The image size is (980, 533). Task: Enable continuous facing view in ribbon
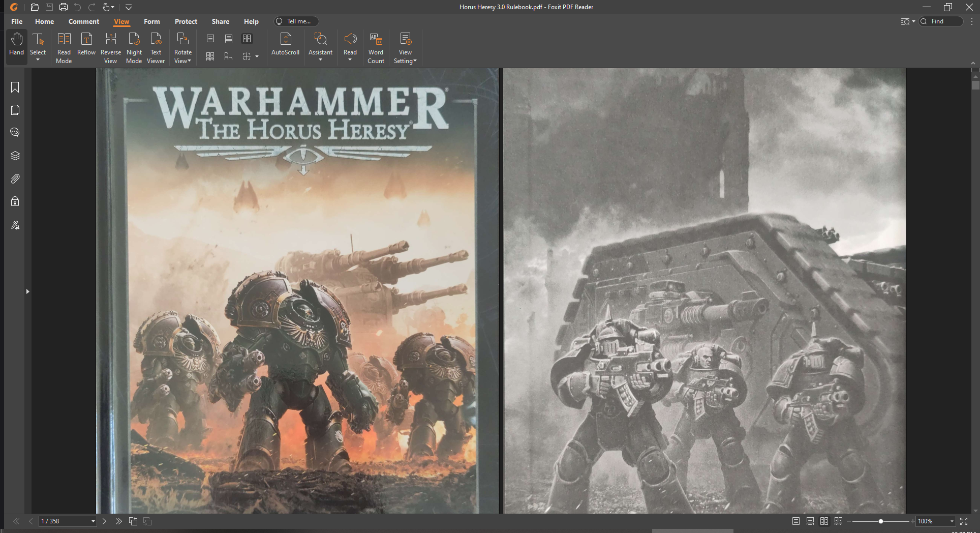210,56
